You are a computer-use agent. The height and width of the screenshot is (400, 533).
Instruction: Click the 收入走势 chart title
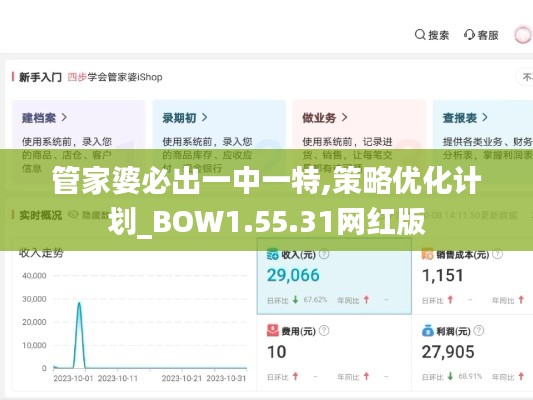pyautogui.click(x=41, y=253)
